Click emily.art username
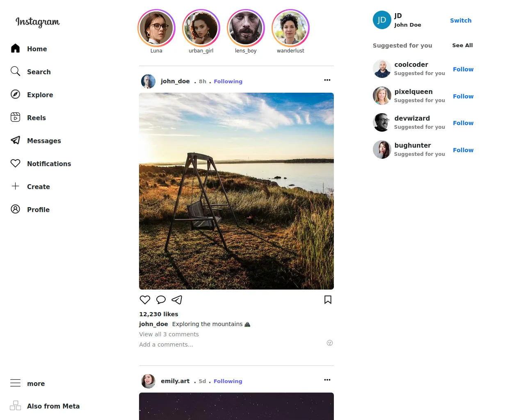 175,381
